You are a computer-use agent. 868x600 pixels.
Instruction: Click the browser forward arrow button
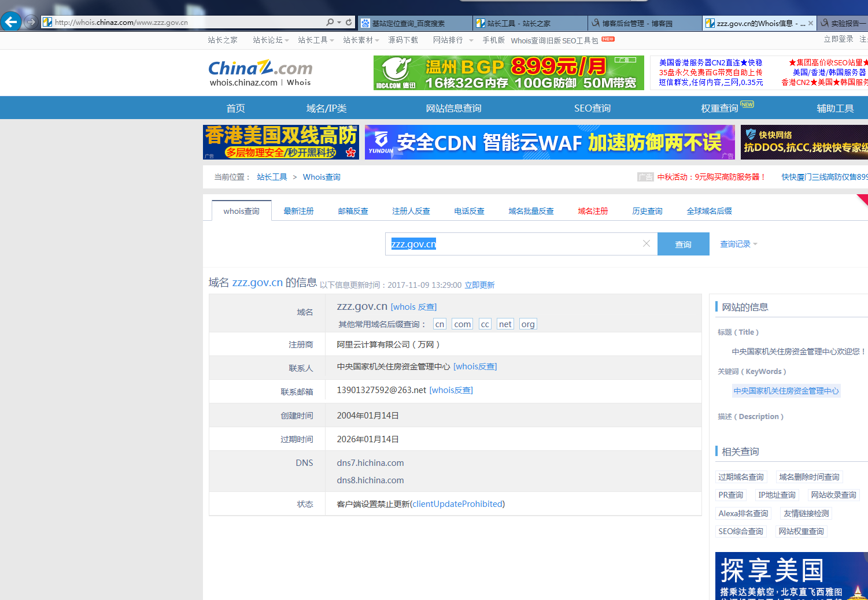[31, 22]
